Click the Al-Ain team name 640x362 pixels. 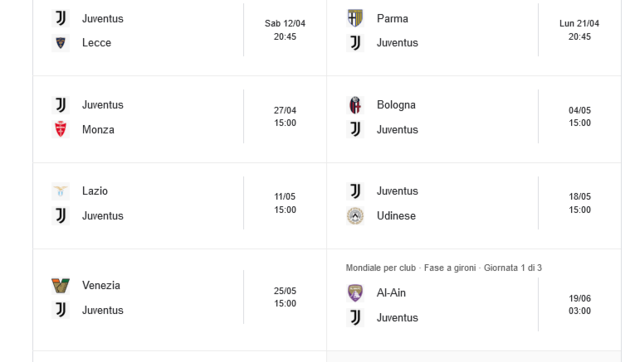pyautogui.click(x=391, y=293)
